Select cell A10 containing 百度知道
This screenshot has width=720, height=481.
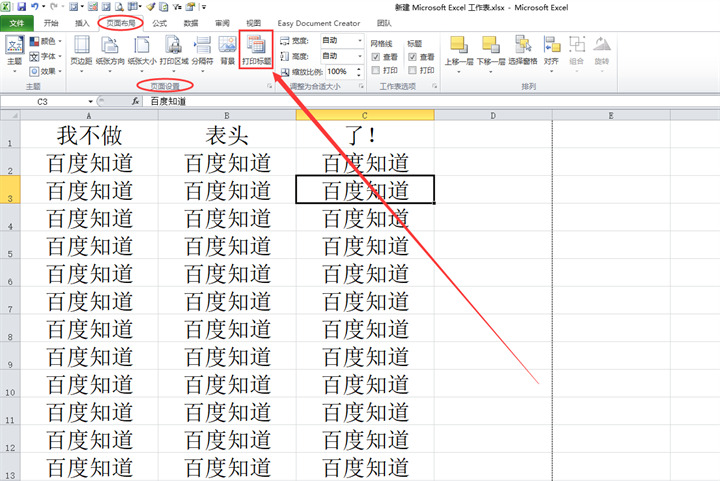[x=89, y=383]
